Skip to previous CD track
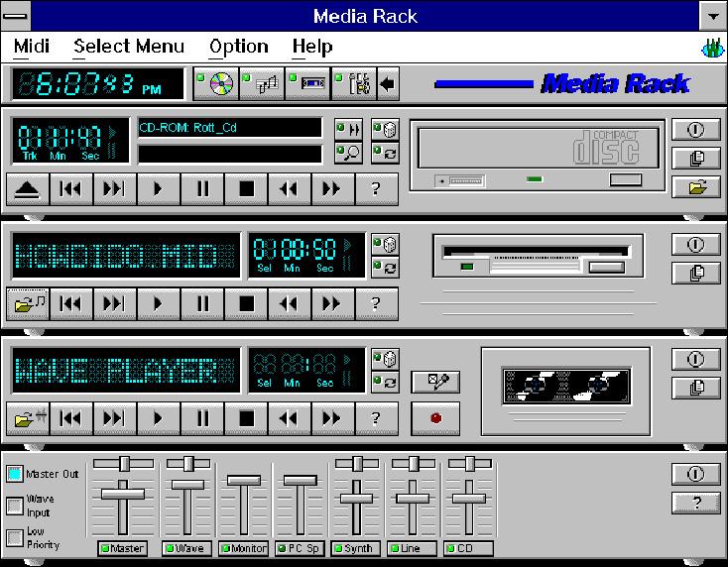This screenshot has height=567, width=728. [x=71, y=189]
